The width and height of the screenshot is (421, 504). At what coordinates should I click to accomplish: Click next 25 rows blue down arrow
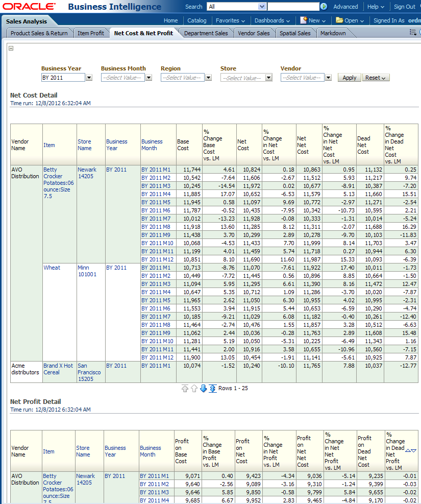pos(204,389)
